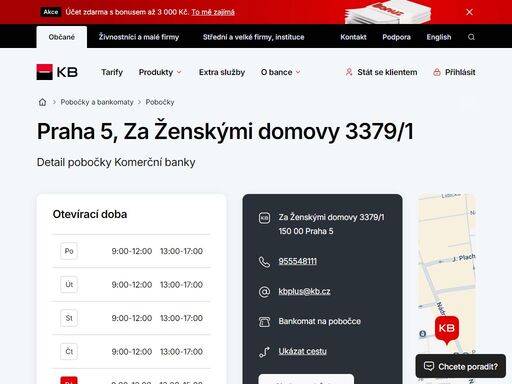Switch to Střední a velké firmy, instituce tab
The width and height of the screenshot is (512, 384).
254,37
